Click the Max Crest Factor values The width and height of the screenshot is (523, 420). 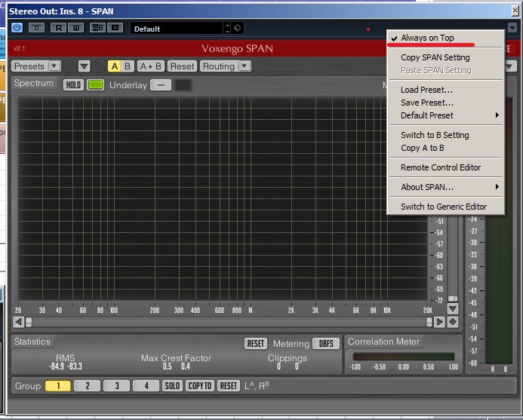[x=177, y=366]
